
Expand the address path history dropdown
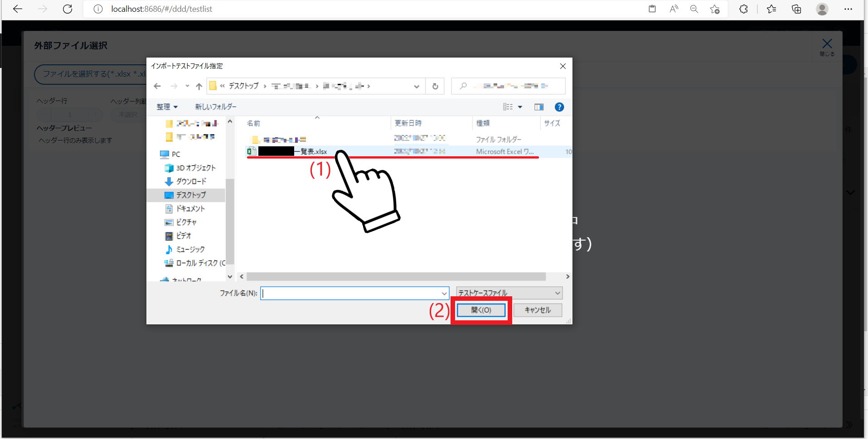[x=416, y=86]
